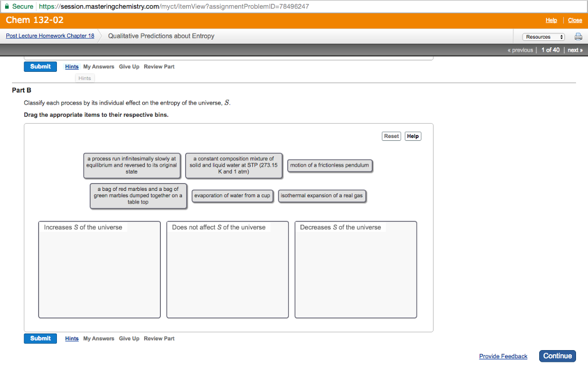Click Provide Feedback link
588x368 pixels.
click(x=503, y=356)
